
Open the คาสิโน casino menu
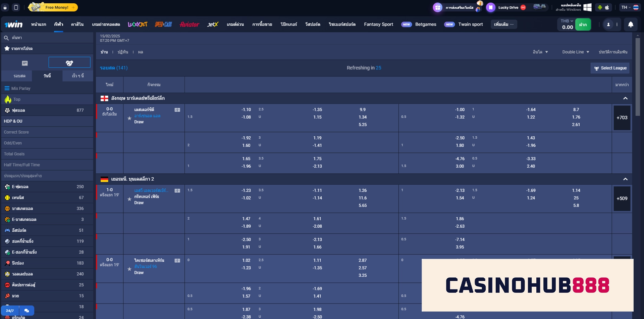(77, 24)
